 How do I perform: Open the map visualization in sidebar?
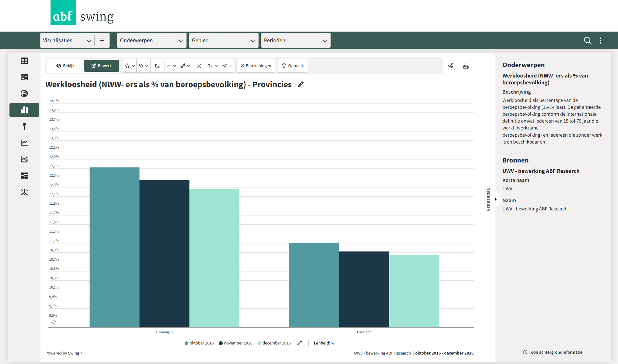point(24,94)
